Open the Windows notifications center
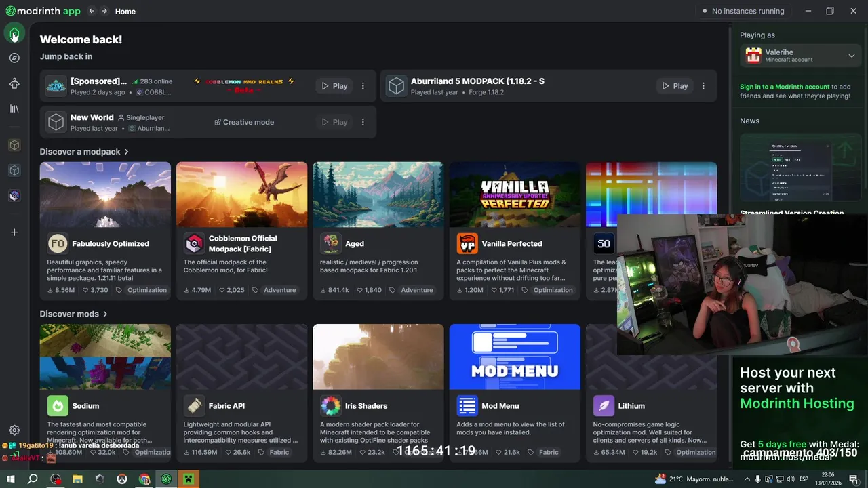Image resolution: width=868 pixels, height=488 pixels. pos(854,479)
